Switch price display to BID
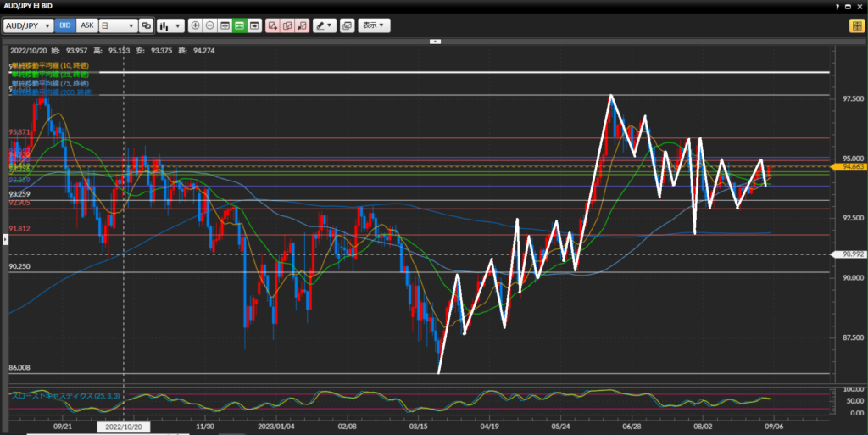 tap(65, 25)
